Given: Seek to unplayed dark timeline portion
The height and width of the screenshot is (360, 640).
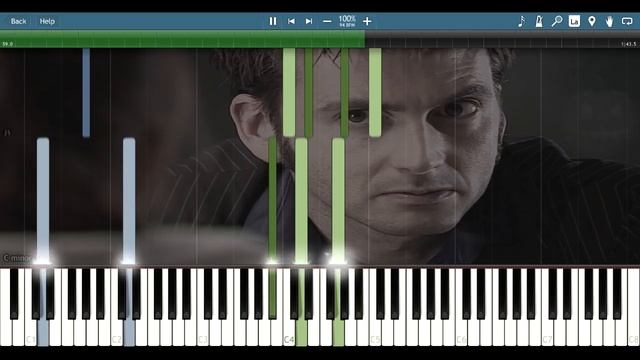Looking at the screenshot, I should [502, 39].
